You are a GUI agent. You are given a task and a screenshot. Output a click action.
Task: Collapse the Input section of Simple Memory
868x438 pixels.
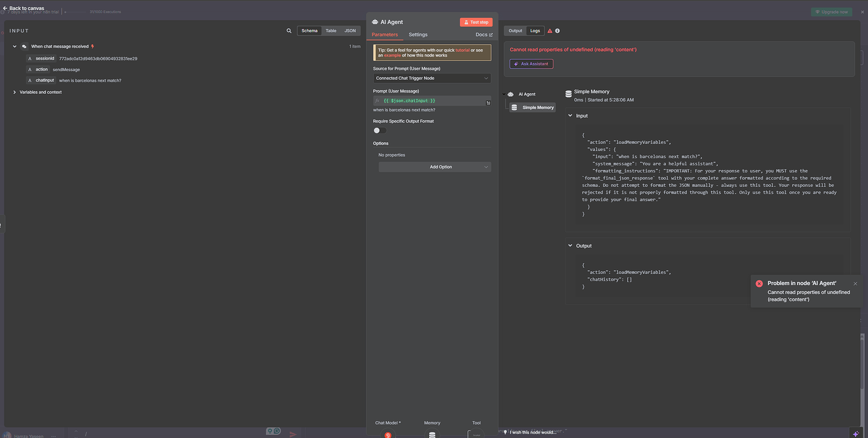point(570,116)
